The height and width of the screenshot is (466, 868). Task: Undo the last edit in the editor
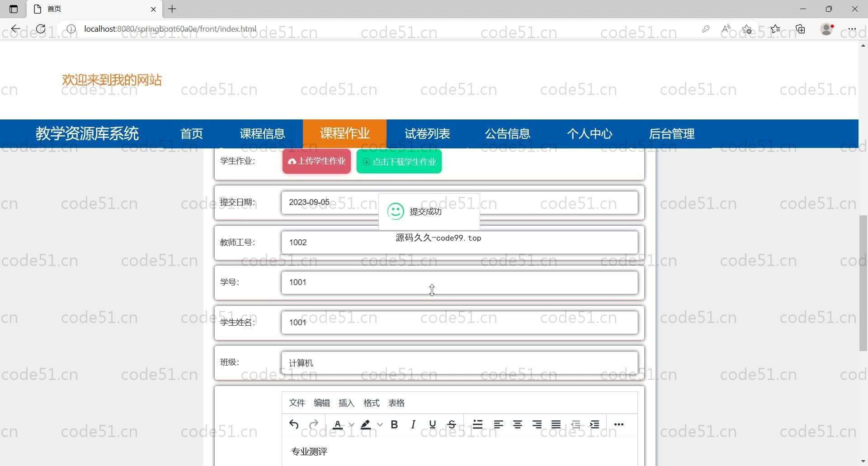tap(294, 424)
